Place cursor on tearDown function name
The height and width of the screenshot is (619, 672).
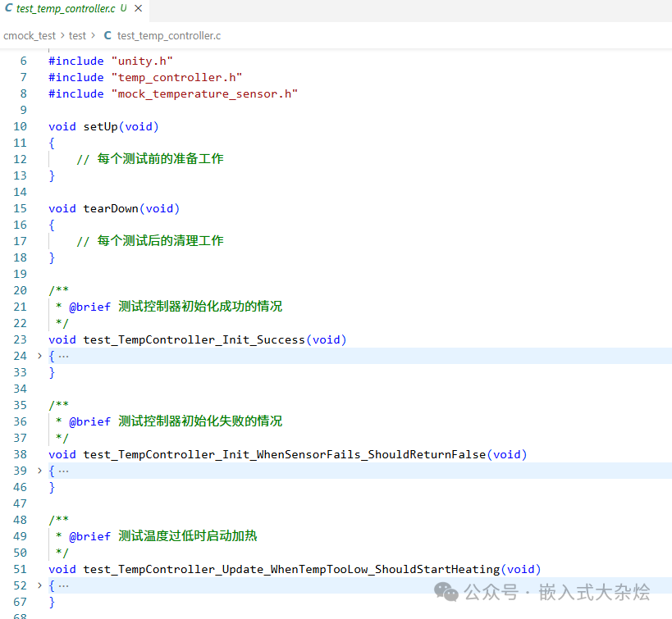pyautogui.click(x=111, y=208)
